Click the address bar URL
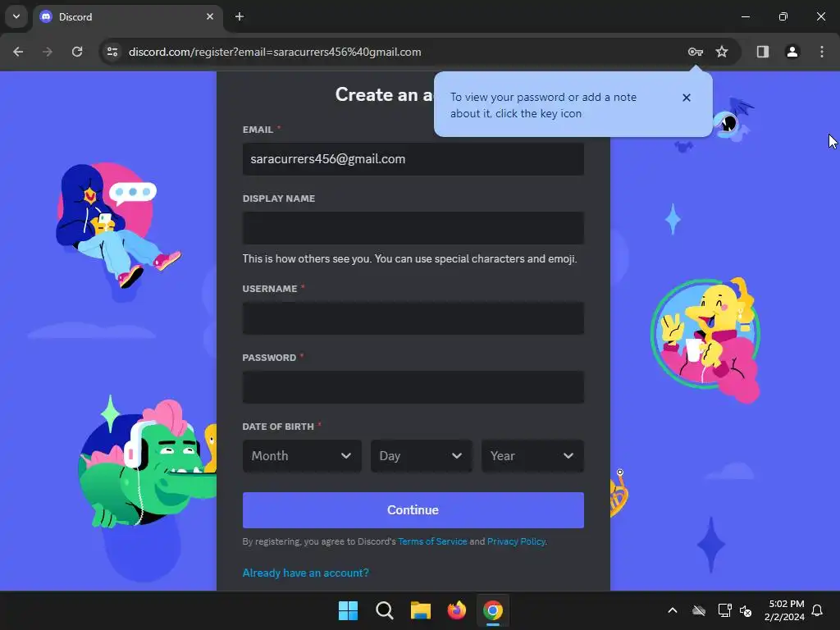 click(275, 52)
